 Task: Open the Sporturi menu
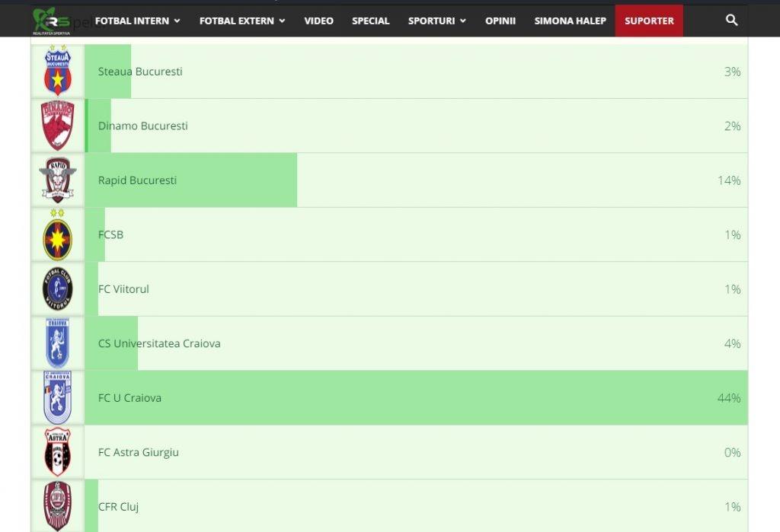432,21
